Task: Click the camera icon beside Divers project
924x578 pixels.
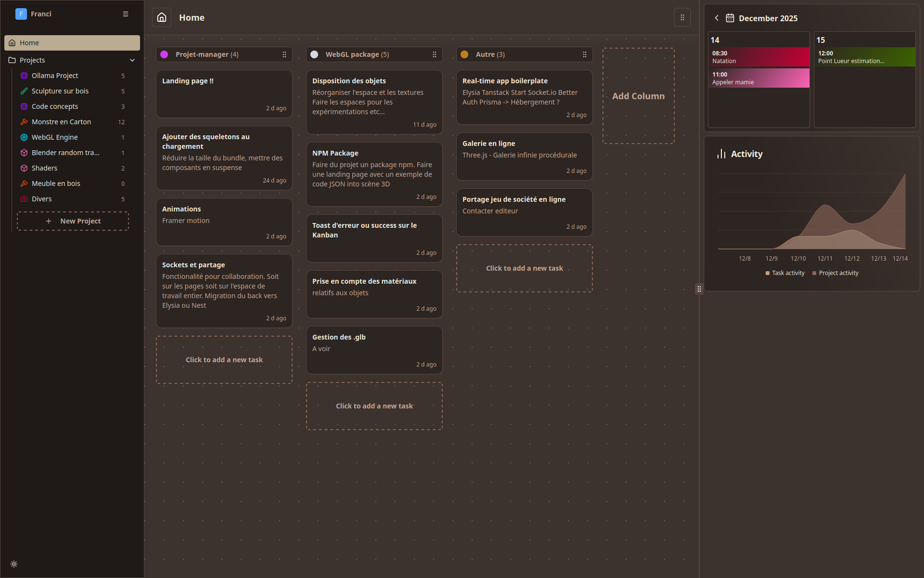Action: (24, 199)
